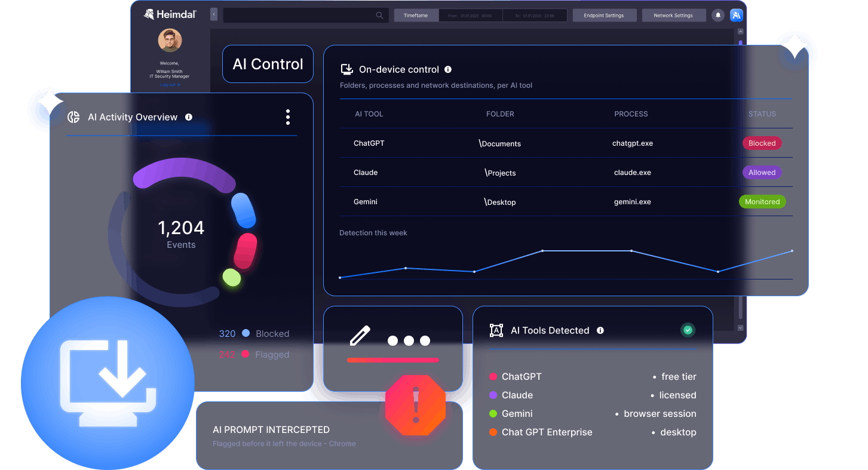Click the search magnifier icon
The image size is (868, 470).
380,16
